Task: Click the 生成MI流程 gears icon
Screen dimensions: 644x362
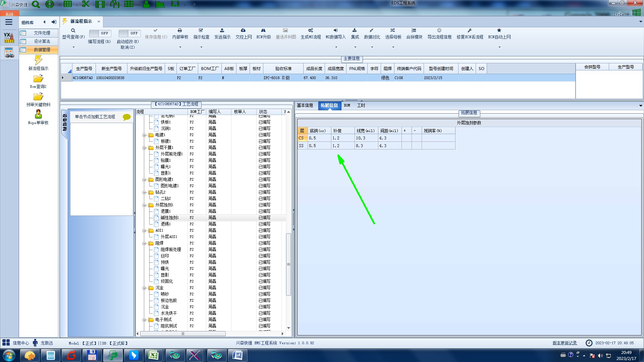Action: pyautogui.click(x=311, y=31)
